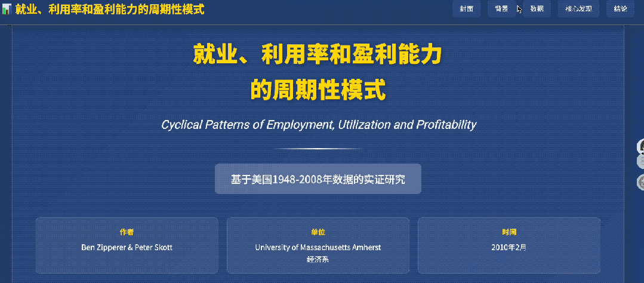Click the bottom floating circle icon
The width and height of the screenshot is (644, 283).
641,182
